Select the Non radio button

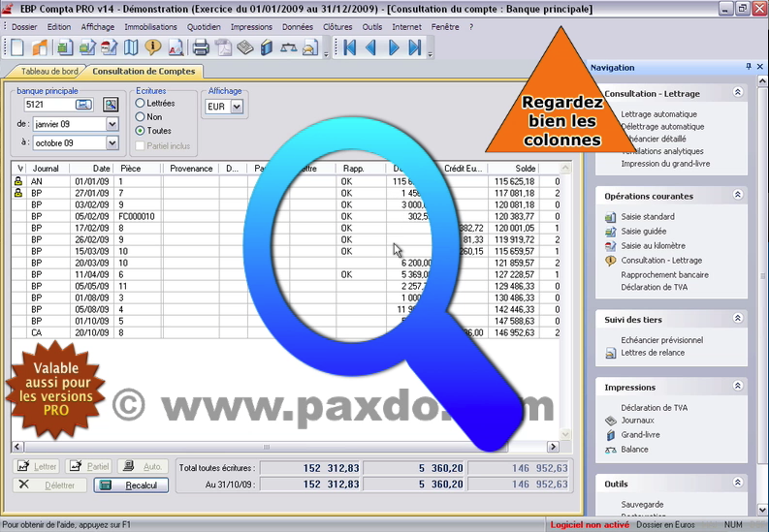click(141, 117)
